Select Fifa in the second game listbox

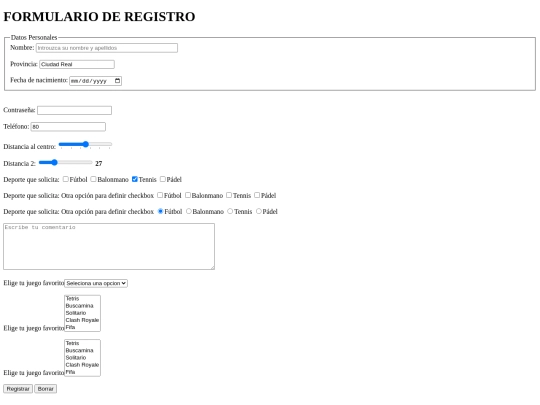(x=82, y=372)
